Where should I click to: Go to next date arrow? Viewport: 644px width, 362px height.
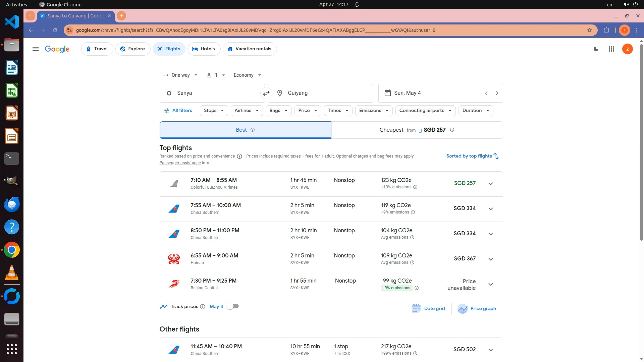(x=497, y=93)
